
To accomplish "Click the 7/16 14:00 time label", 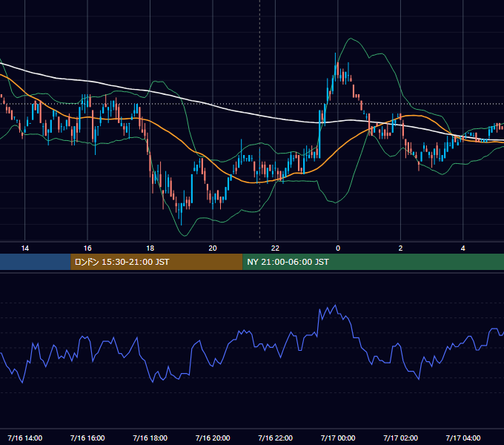I will click(x=24, y=438).
